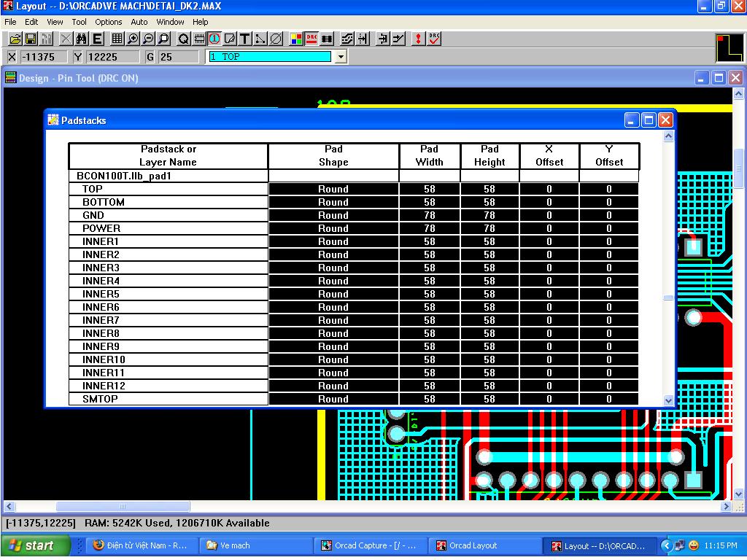747x560 pixels.
Task: Click the Reconnect mode icon
Action: [327, 39]
